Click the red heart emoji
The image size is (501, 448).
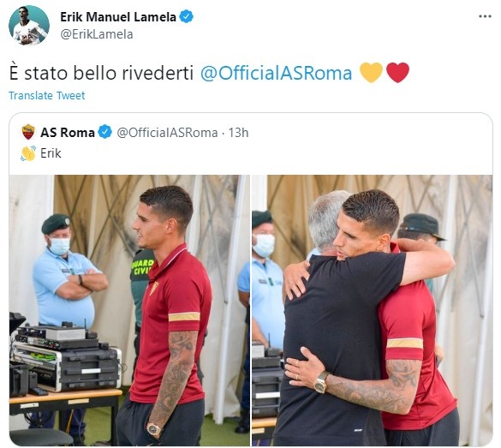tap(397, 73)
